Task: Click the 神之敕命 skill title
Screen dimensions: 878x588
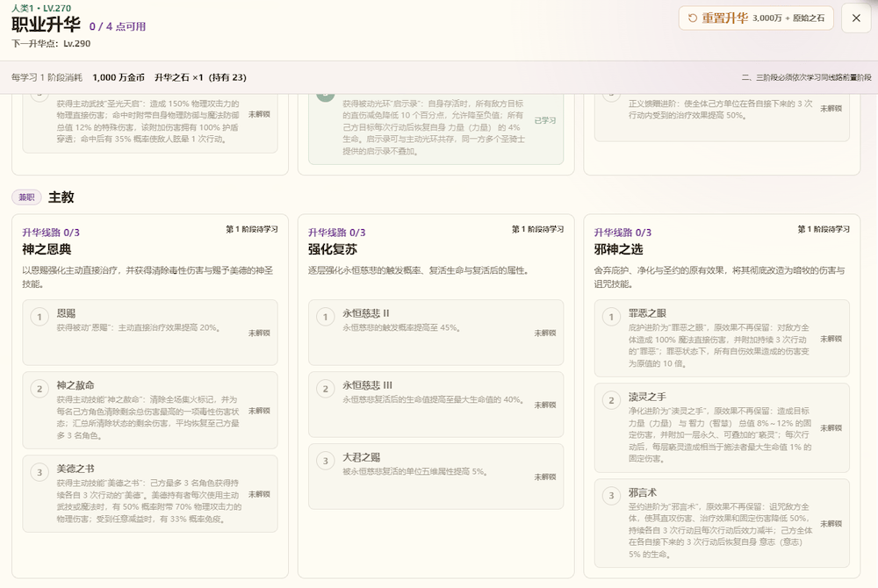Action: click(76, 385)
